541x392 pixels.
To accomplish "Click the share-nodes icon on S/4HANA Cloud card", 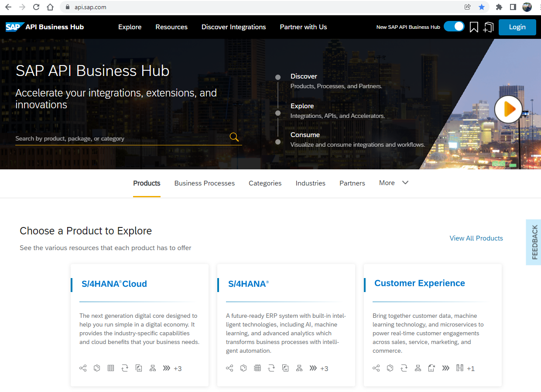I will point(83,368).
